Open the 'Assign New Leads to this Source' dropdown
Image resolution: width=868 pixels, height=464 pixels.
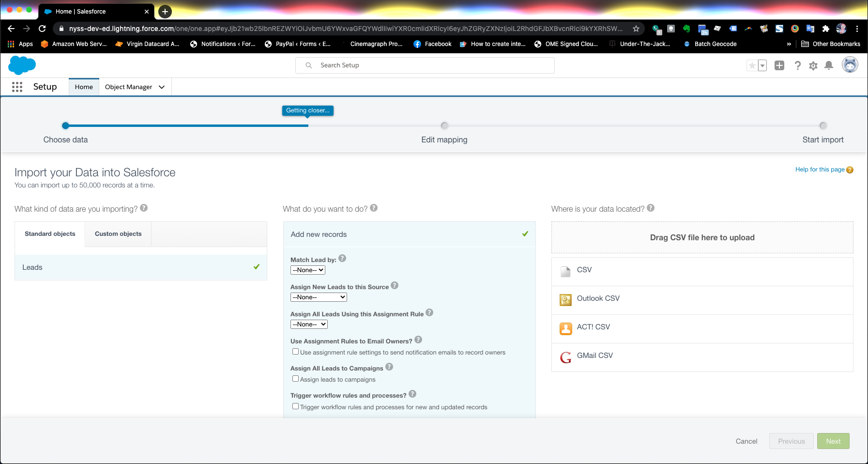[319, 297]
